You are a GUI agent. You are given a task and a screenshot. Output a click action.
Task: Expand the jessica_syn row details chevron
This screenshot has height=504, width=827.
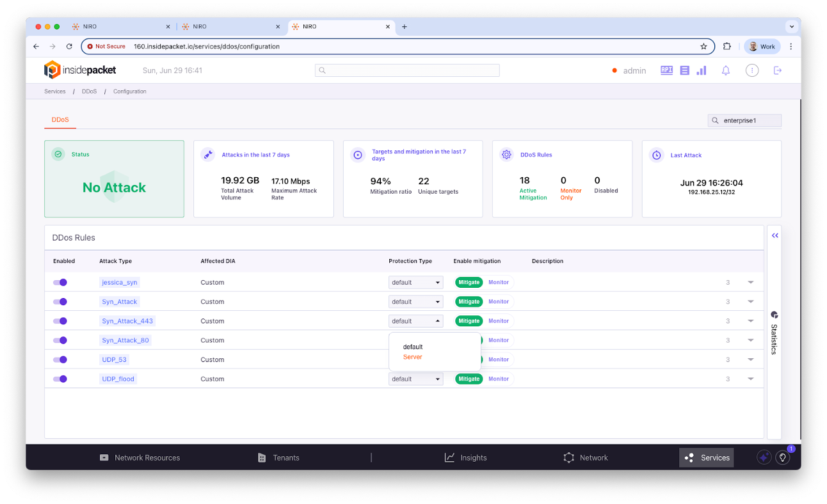(750, 282)
